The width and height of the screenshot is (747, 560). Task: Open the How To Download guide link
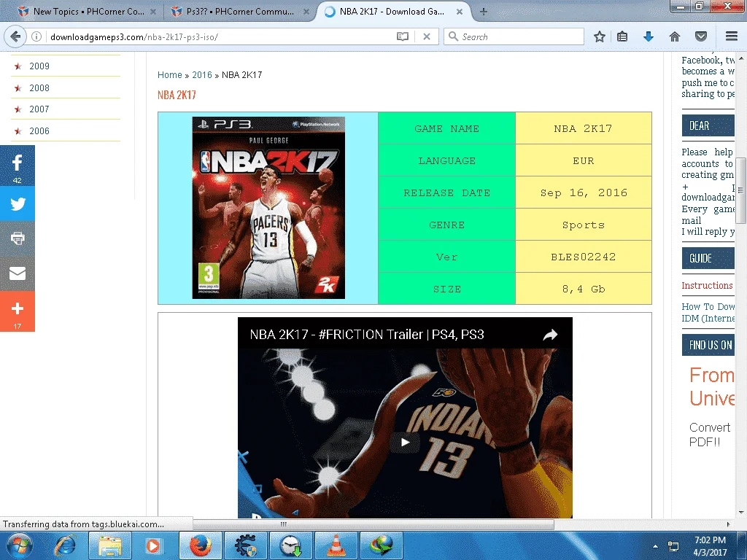click(708, 312)
